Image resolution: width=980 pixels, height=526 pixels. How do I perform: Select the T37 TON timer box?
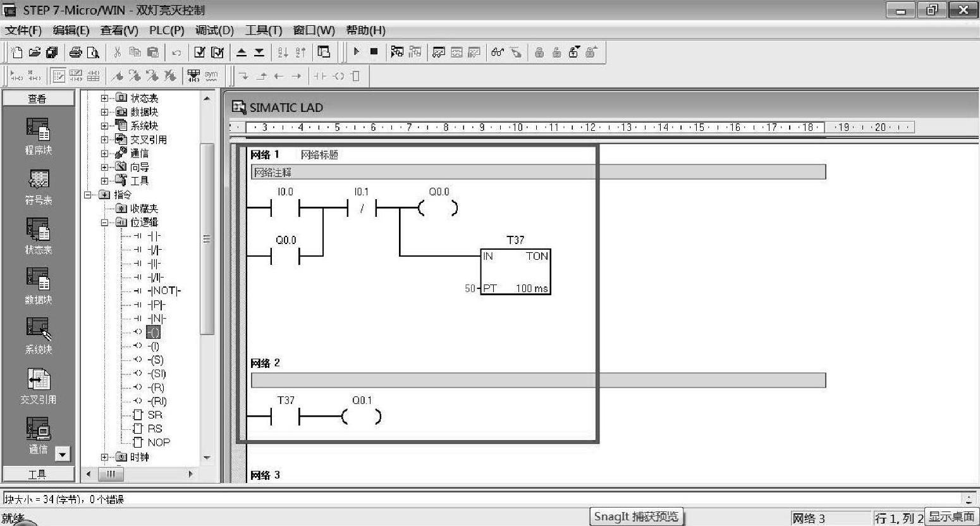click(515, 271)
